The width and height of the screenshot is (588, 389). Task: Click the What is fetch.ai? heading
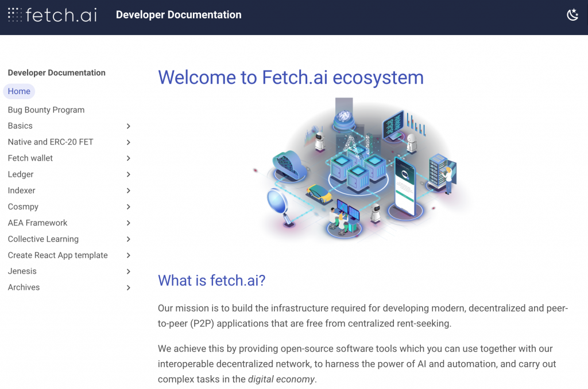click(x=211, y=281)
